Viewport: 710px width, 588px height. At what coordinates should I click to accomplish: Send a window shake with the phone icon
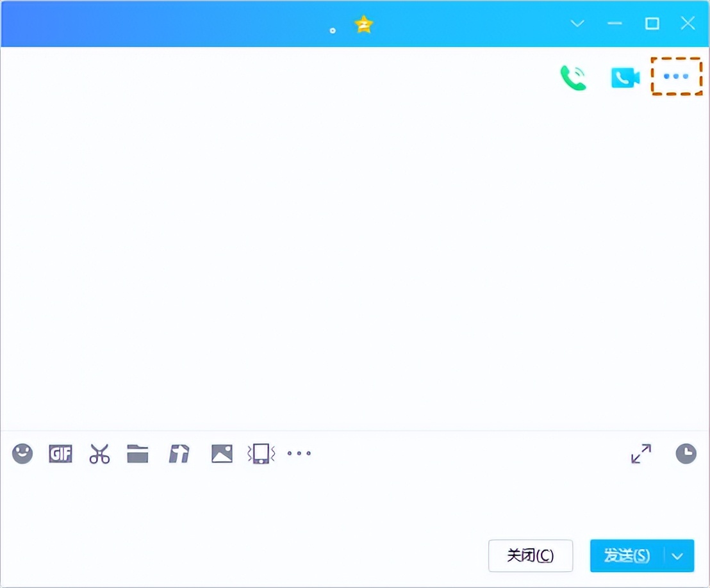tap(261, 453)
